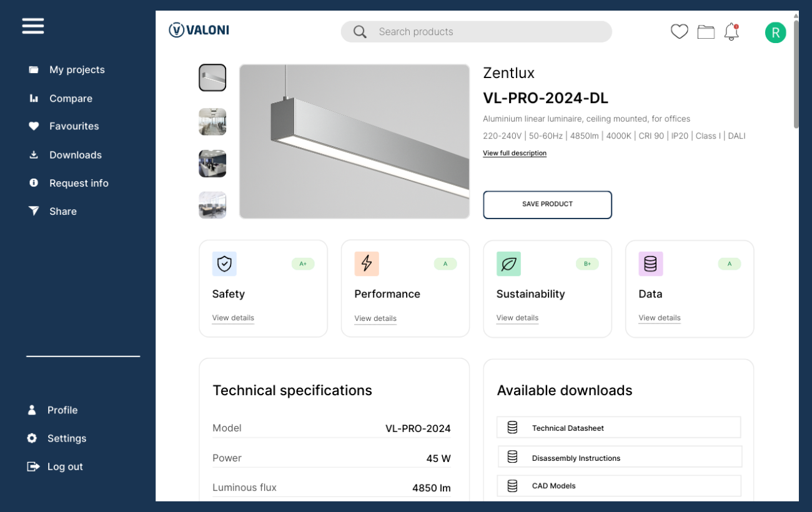Open the hamburger menu icon

click(33, 26)
